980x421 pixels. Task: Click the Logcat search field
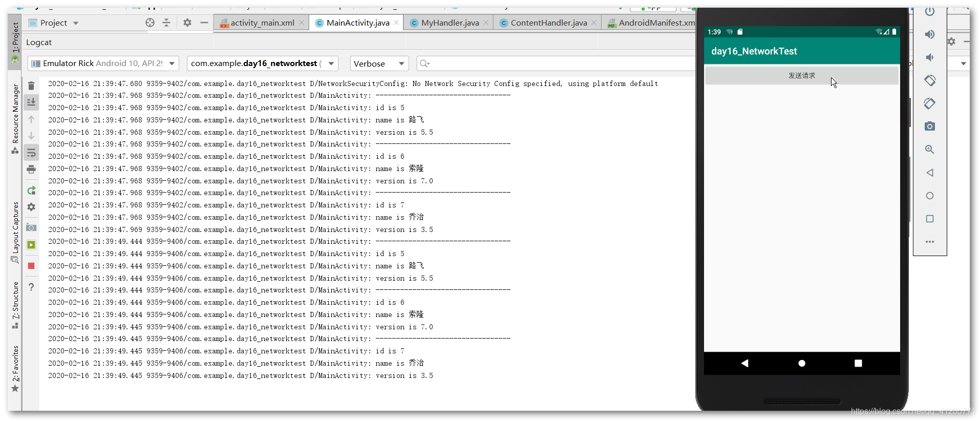click(x=556, y=64)
